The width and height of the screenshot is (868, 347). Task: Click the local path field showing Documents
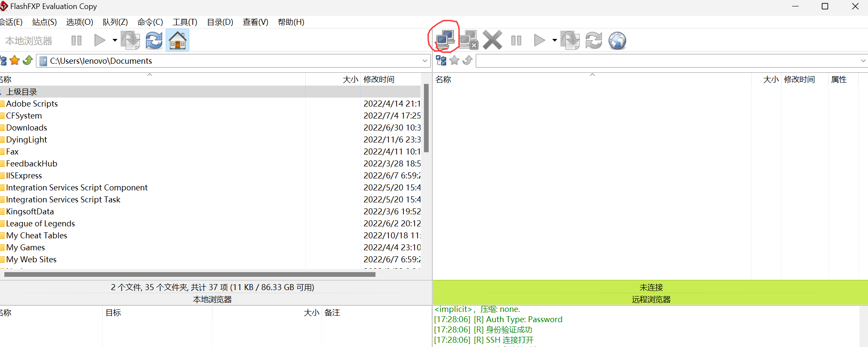233,61
